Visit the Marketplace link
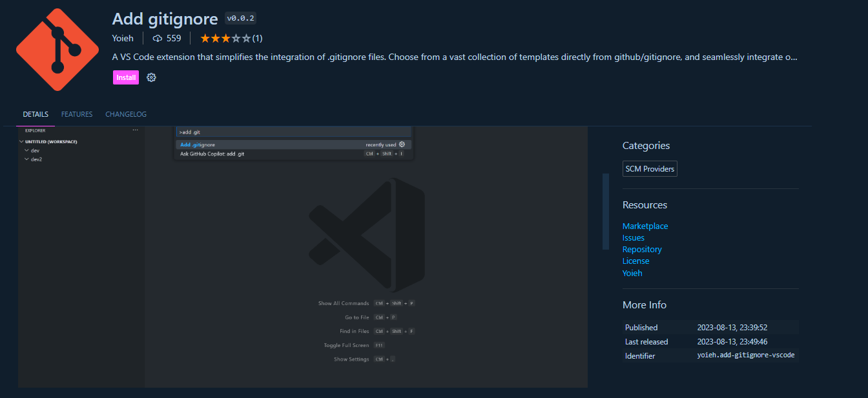The height and width of the screenshot is (398, 868). pyautogui.click(x=645, y=226)
